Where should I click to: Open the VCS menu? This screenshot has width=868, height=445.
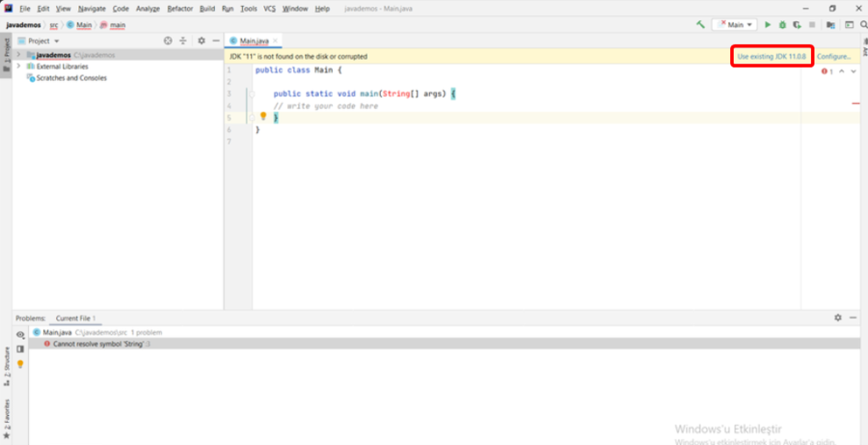point(270,9)
